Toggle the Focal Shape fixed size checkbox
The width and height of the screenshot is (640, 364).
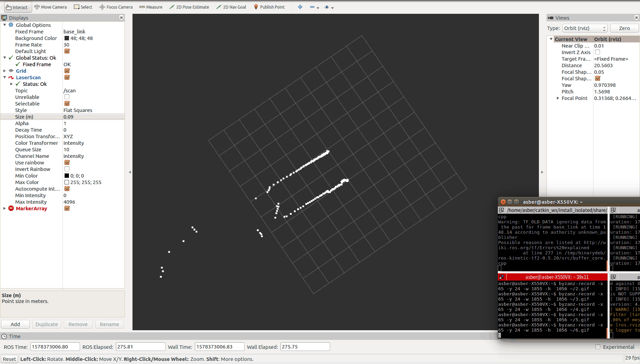598,78
